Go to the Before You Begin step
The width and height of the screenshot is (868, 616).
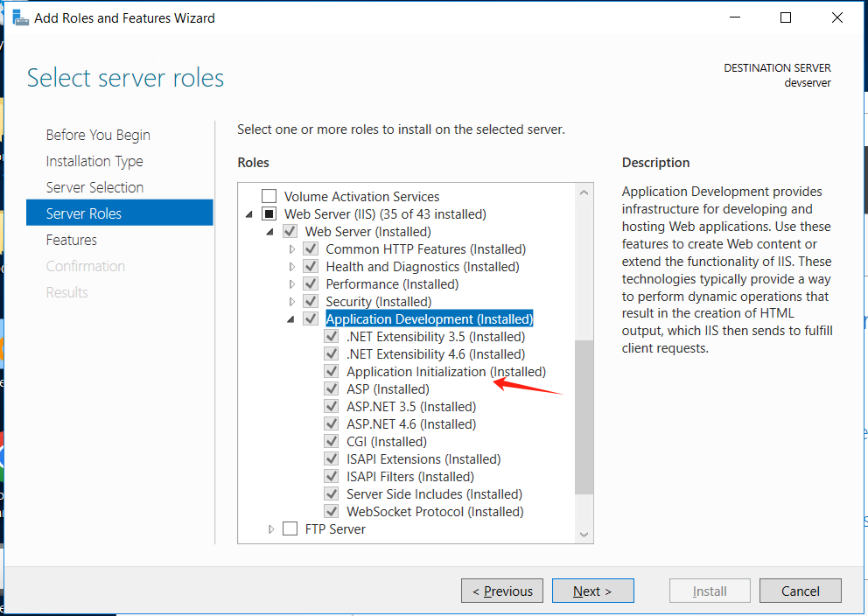[98, 135]
